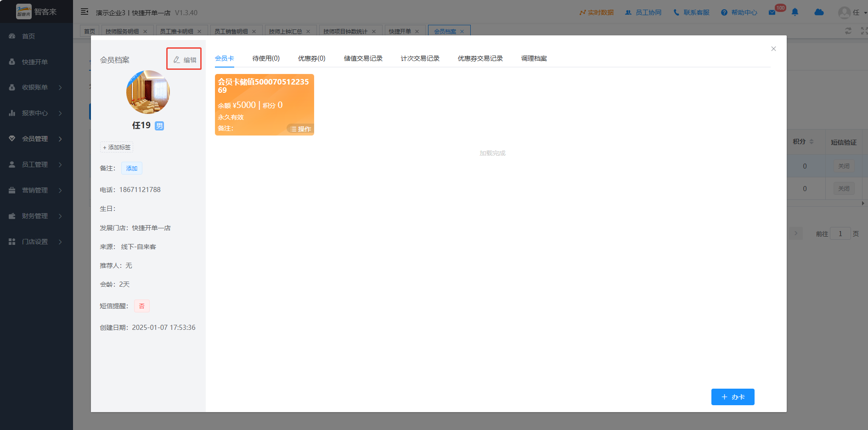Toggle 短信提醒 否 badge
868x430 pixels.
pyautogui.click(x=142, y=306)
